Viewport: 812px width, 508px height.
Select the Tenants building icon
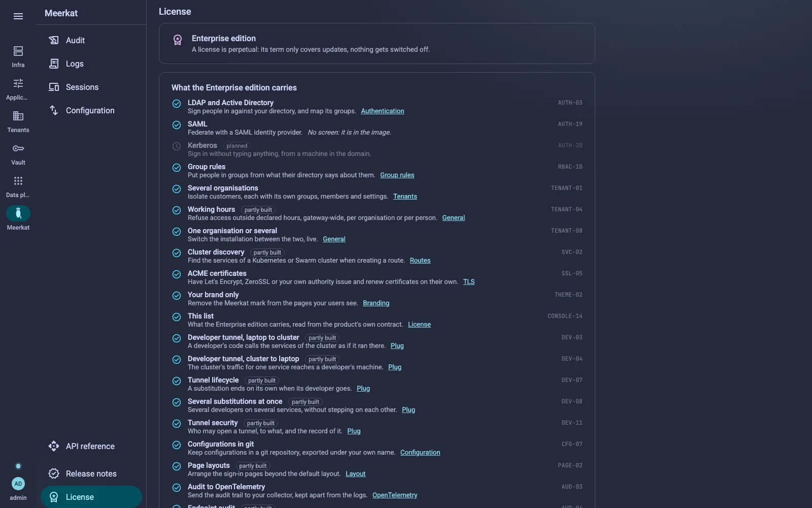[18, 116]
